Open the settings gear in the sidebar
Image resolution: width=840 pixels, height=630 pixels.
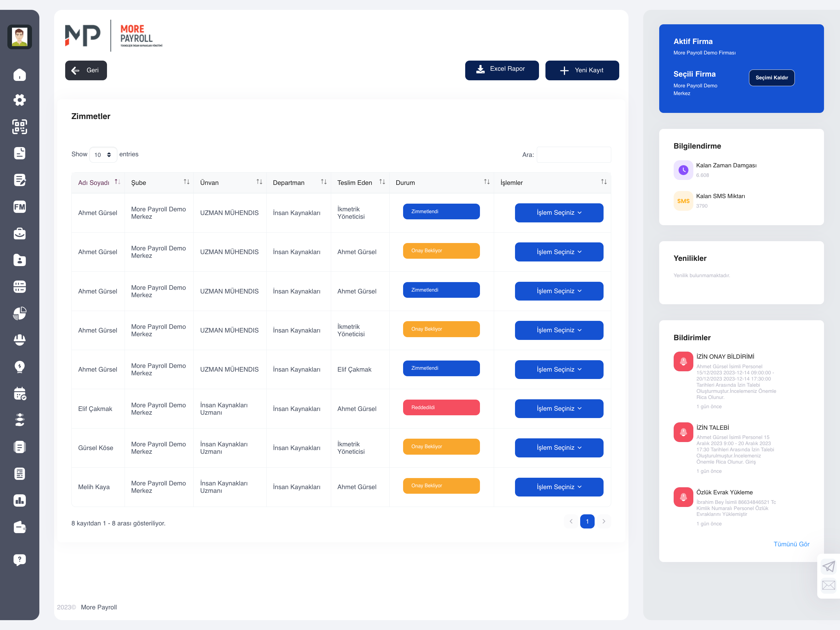tap(20, 100)
